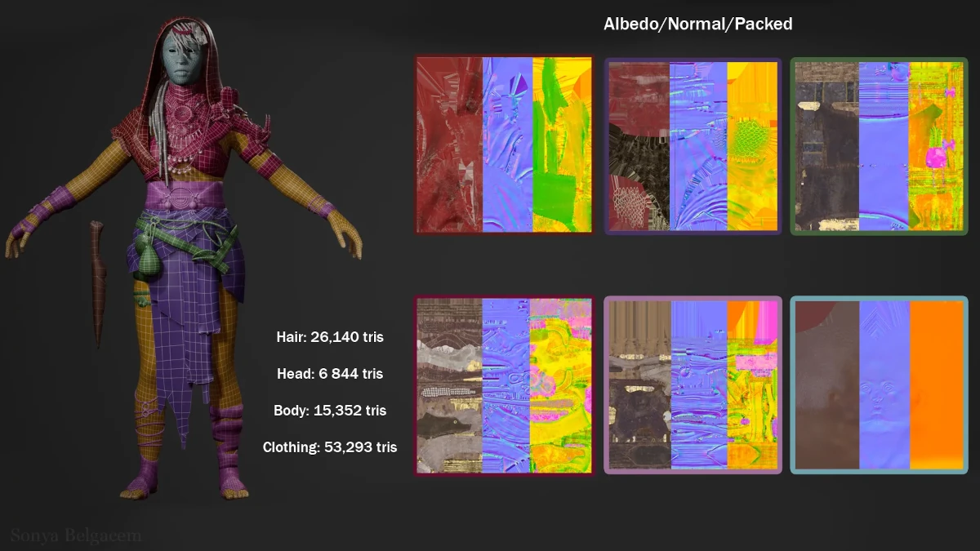
Task: Click the maroon-bordered texture set thumbnail
Action: coord(504,384)
